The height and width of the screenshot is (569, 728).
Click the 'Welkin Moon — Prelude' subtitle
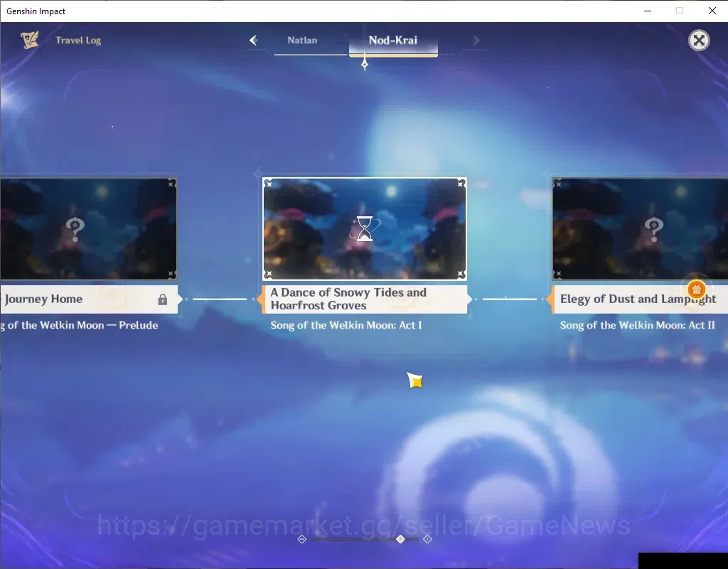click(x=79, y=325)
